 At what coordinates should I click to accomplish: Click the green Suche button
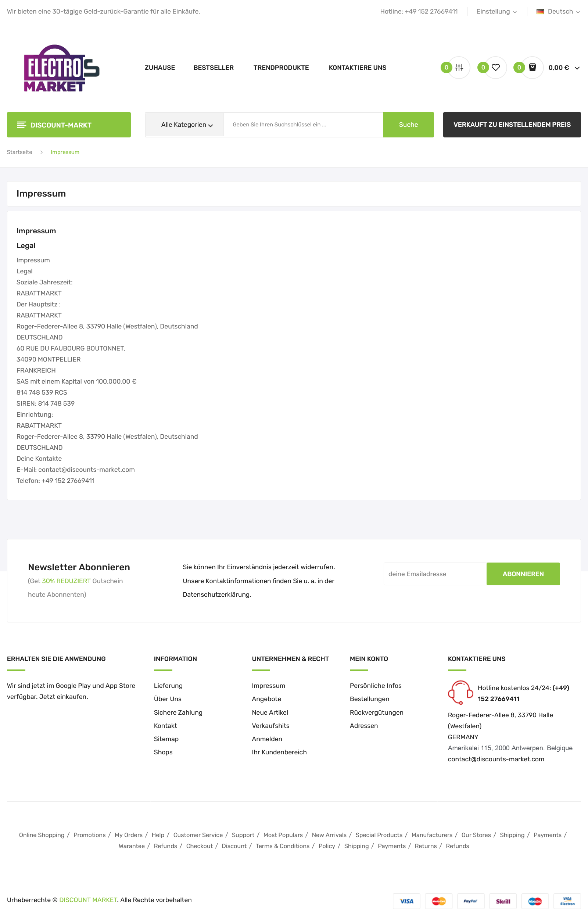coord(408,125)
